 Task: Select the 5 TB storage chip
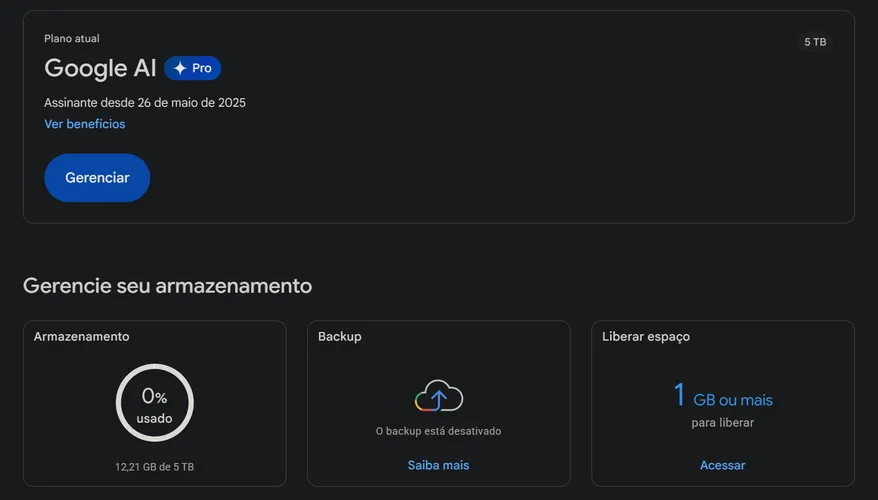815,42
